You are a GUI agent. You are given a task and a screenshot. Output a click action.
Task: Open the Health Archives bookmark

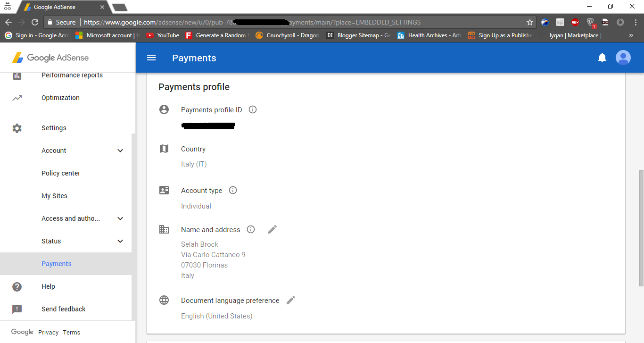point(429,35)
